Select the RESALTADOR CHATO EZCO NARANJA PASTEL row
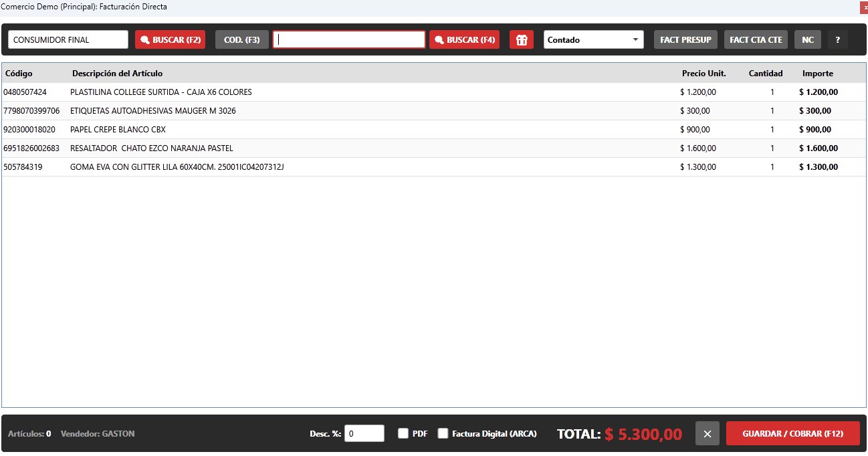This screenshot has height=456, width=868. pos(433,148)
